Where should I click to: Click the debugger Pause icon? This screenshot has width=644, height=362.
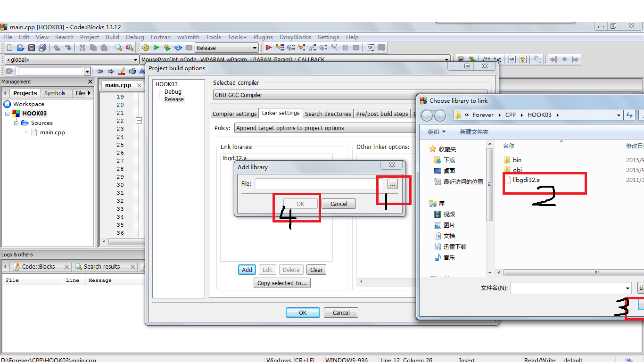point(345,48)
